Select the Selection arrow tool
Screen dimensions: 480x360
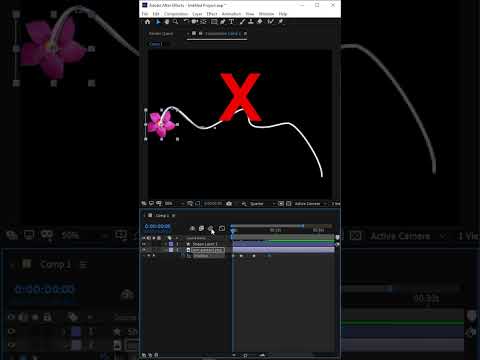(x=158, y=22)
